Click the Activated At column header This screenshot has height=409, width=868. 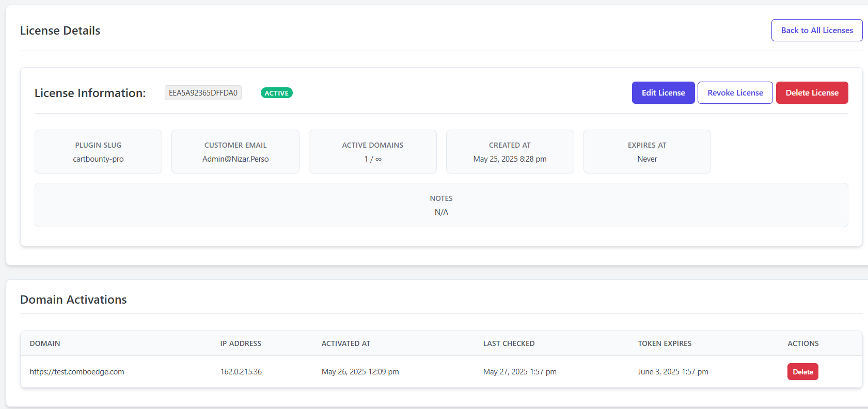[346, 343]
